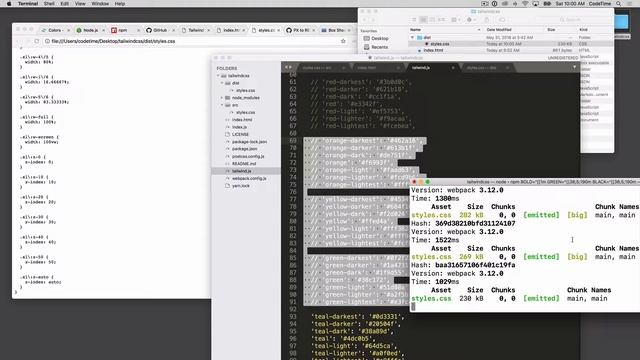Click the AirPlay display icon
Viewport: 640px width, 360px height.
click(x=536, y=4)
